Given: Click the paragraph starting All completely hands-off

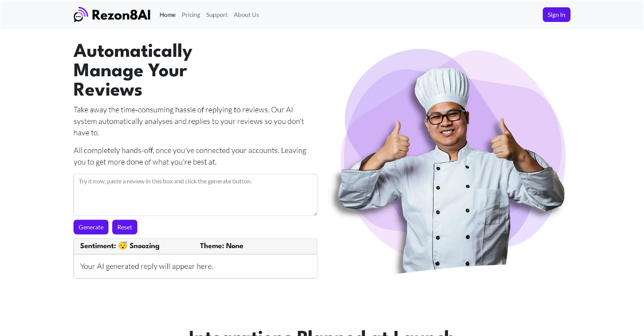Looking at the screenshot, I should [x=190, y=156].
